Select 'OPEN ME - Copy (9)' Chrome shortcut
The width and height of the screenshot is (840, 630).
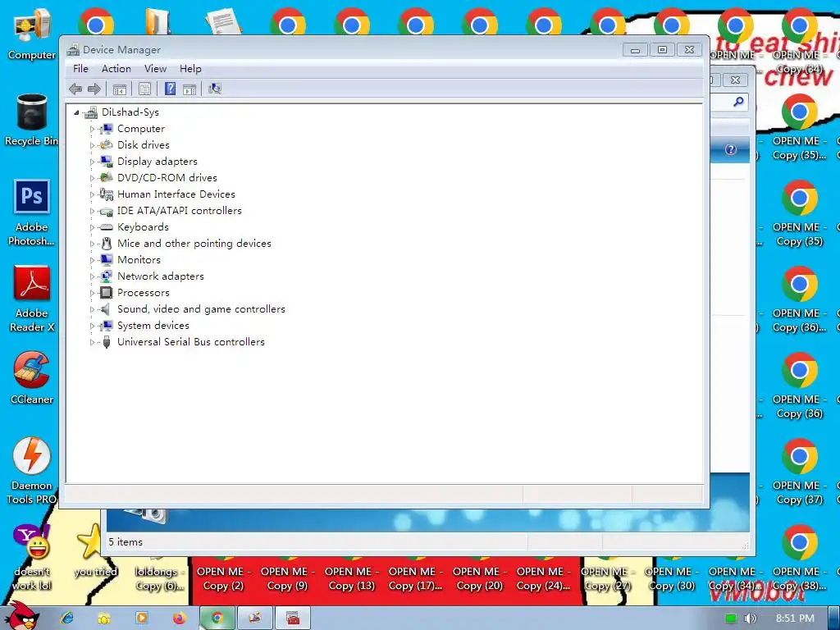click(287, 578)
